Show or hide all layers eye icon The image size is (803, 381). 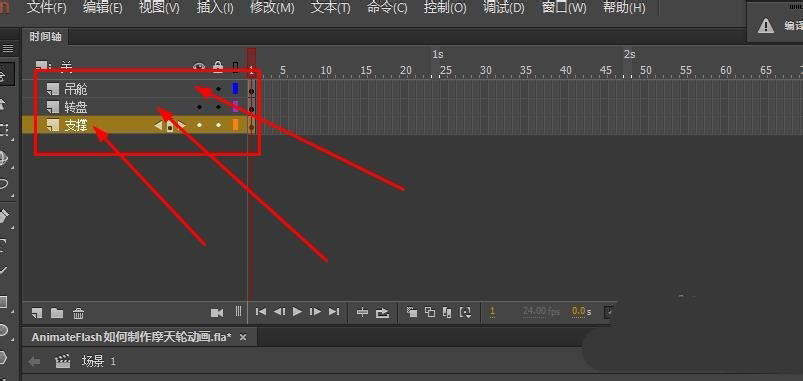click(199, 67)
